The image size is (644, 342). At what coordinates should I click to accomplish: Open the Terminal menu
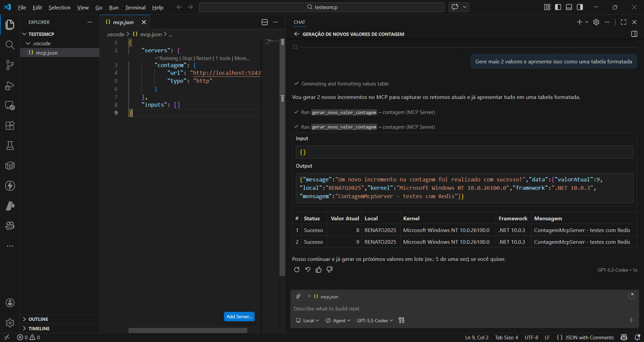(135, 7)
